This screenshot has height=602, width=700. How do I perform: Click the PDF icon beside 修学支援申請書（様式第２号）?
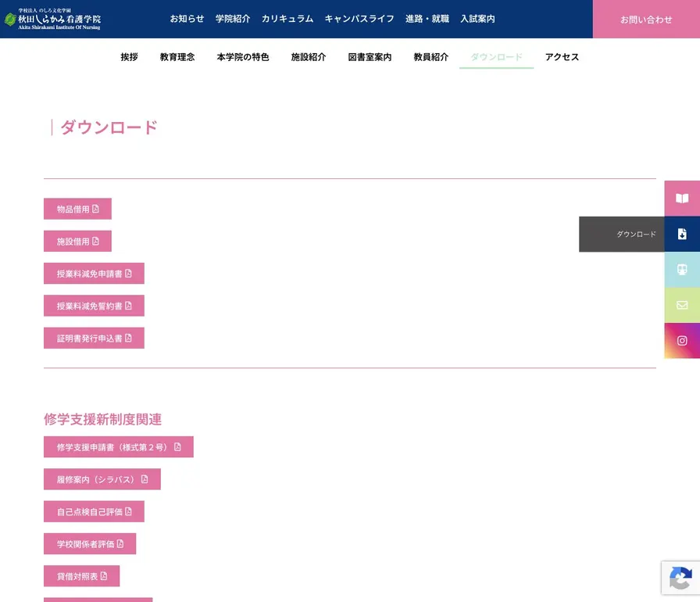[177, 446]
